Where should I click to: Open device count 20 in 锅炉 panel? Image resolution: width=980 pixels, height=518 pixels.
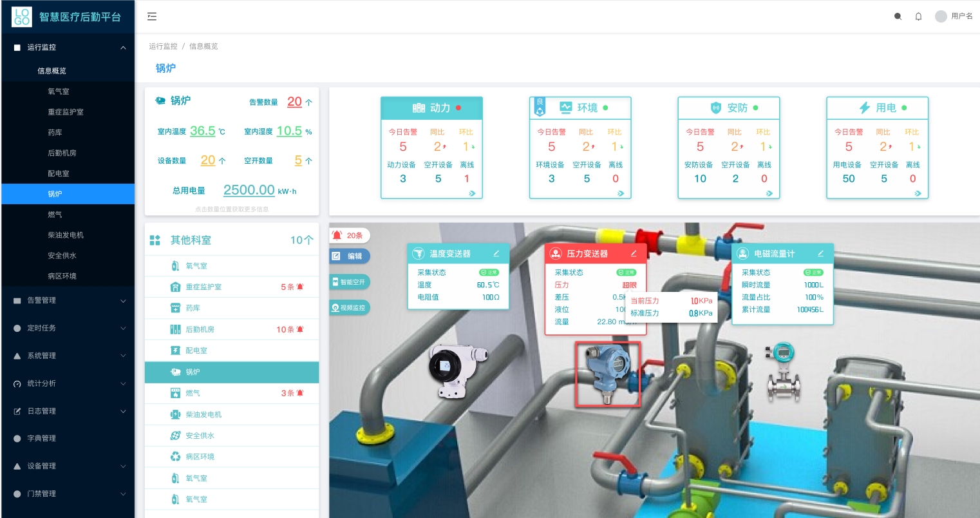[208, 160]
